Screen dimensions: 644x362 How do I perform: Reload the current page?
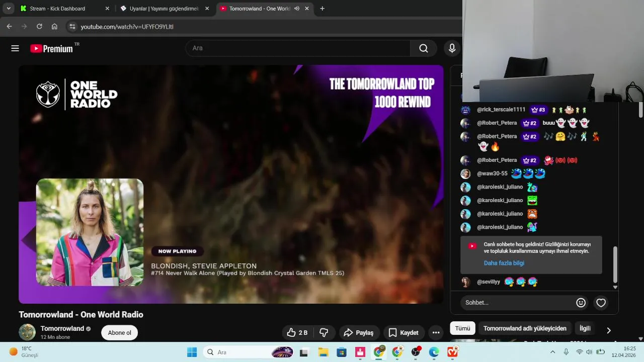(x=39, y=27)
